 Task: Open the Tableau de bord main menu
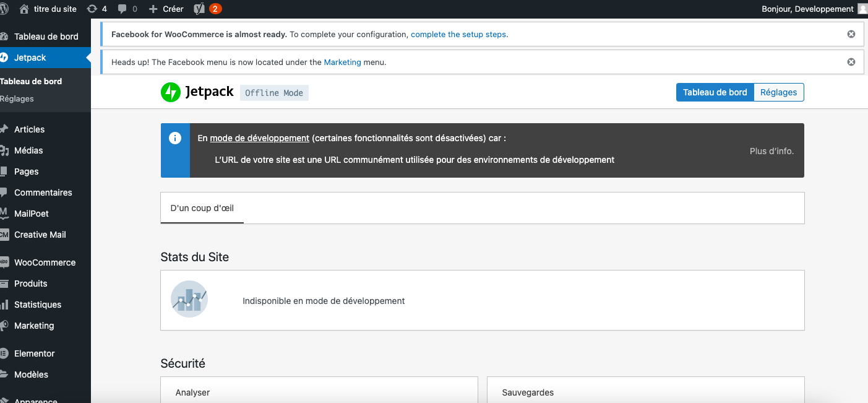45,37
